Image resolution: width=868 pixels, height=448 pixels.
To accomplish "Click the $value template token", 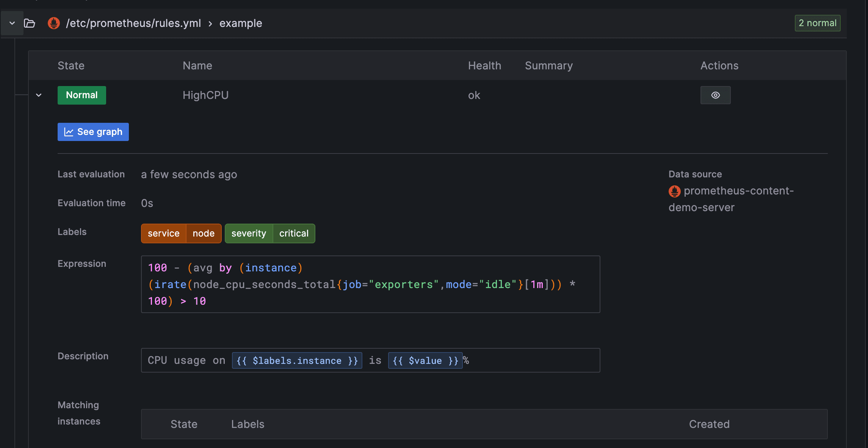I will coord(425,360).
